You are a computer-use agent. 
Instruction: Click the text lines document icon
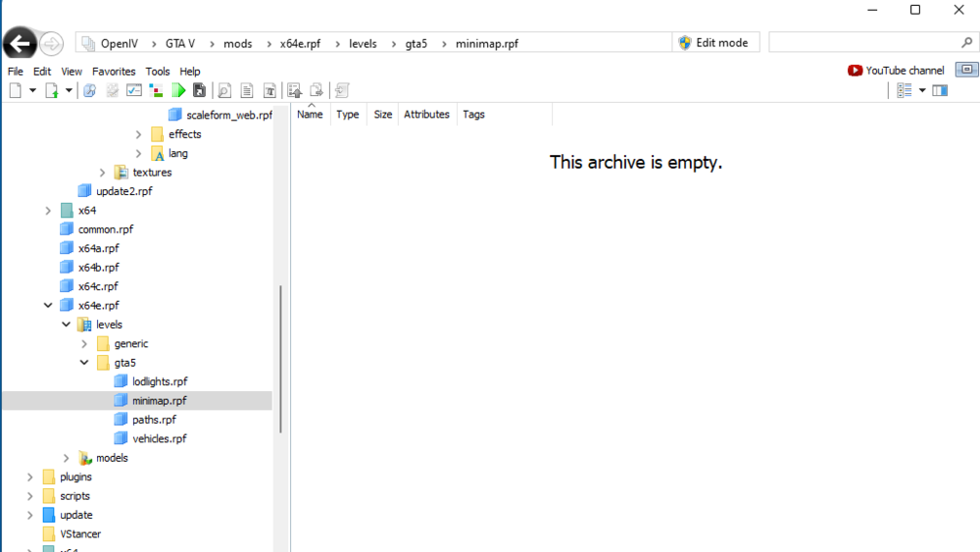point(247,90)
